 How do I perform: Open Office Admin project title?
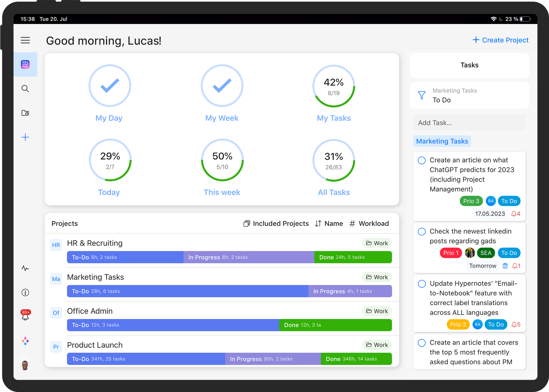point(90,311)
